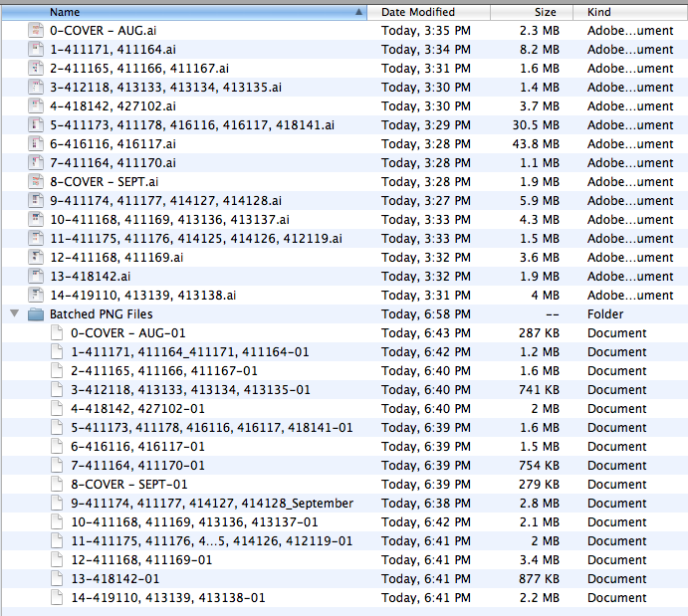Select the file name 8-COVER - SEPT.ai
The height and width of the screenshot is (616, 688).
click(104, 181)
